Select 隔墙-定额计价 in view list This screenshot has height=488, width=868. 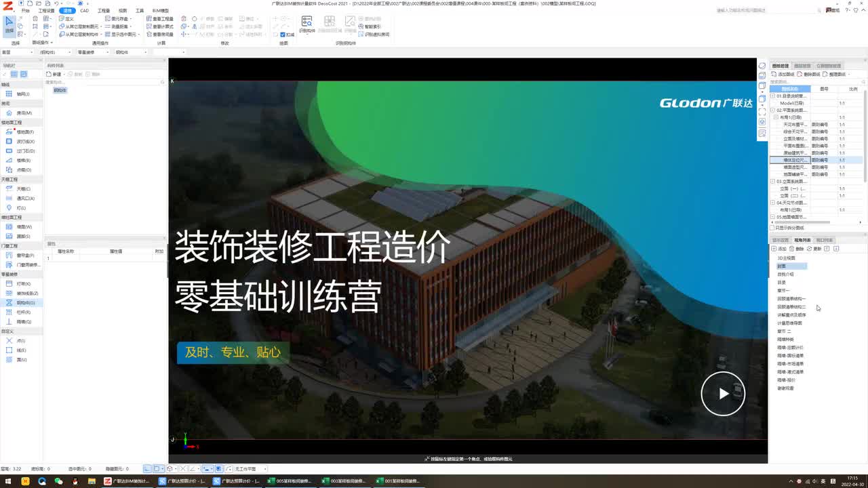(x=791, y=348)
